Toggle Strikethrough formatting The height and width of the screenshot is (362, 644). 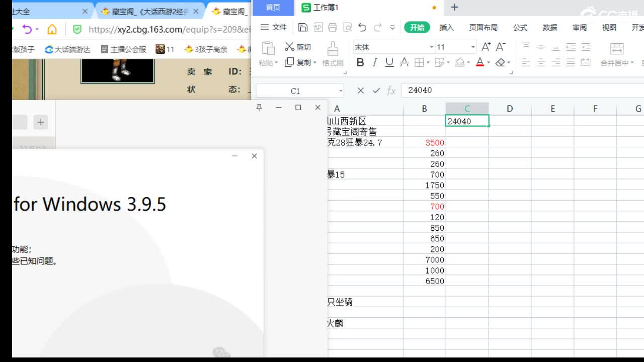404,62
